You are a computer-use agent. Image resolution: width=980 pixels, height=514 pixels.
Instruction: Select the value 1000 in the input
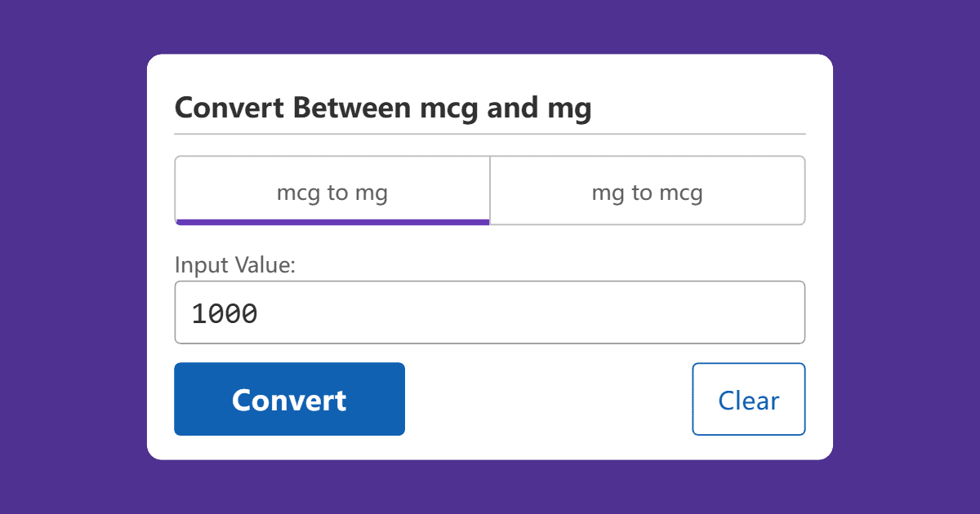(x=225, y=312)
